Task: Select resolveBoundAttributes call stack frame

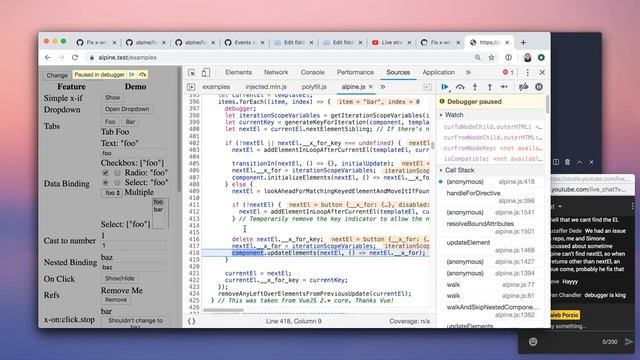Action: point(490,227)
